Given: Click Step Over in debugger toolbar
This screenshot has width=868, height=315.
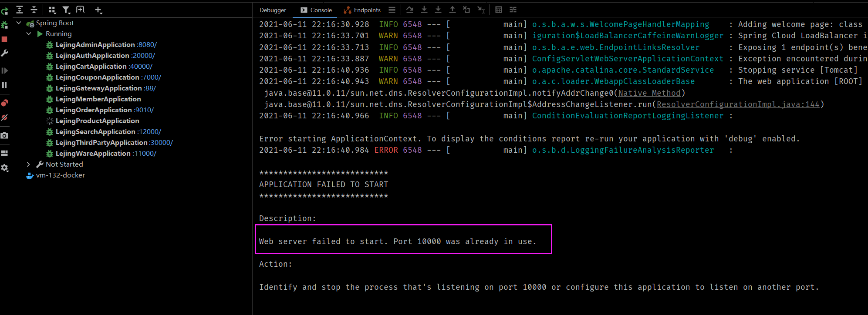Looking at the screenshot, I should (410, 10).
